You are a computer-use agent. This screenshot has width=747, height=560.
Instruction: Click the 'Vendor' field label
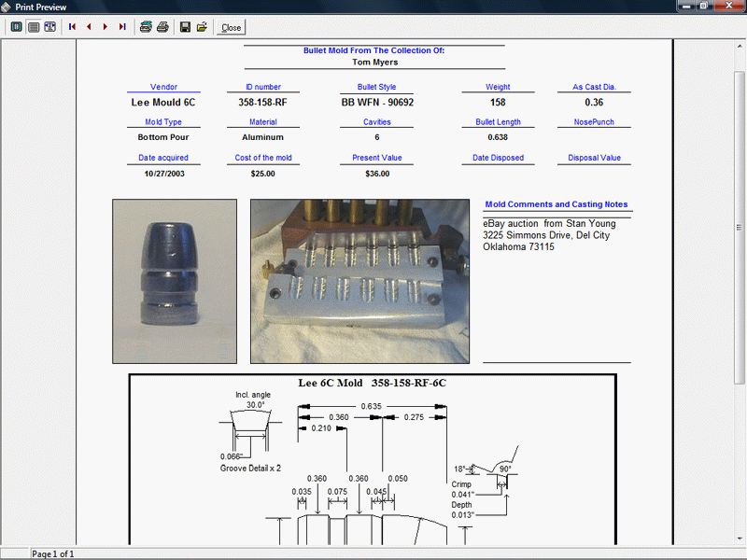[x=163, y=87]
